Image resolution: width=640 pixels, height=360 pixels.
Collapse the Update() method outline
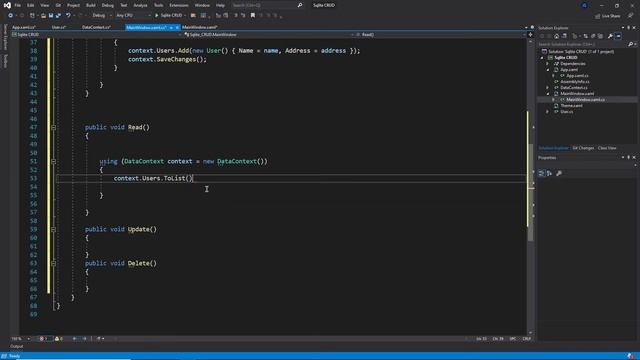53,229
